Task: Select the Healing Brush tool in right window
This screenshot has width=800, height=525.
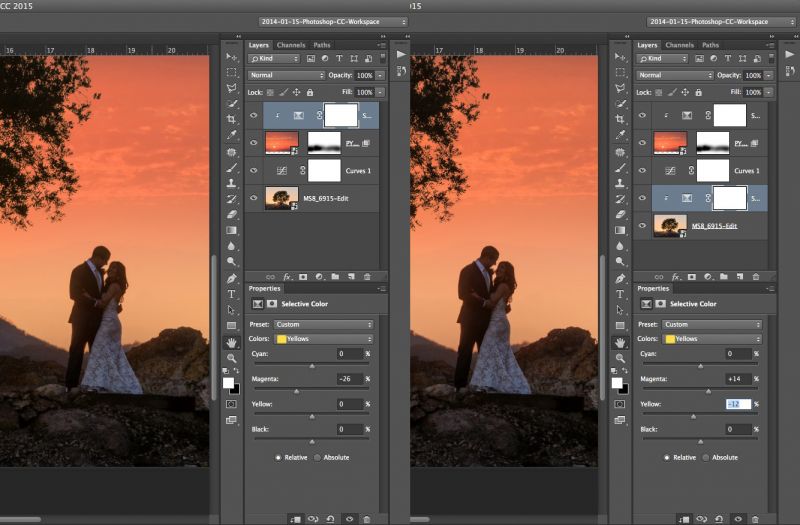Action: 620,152
